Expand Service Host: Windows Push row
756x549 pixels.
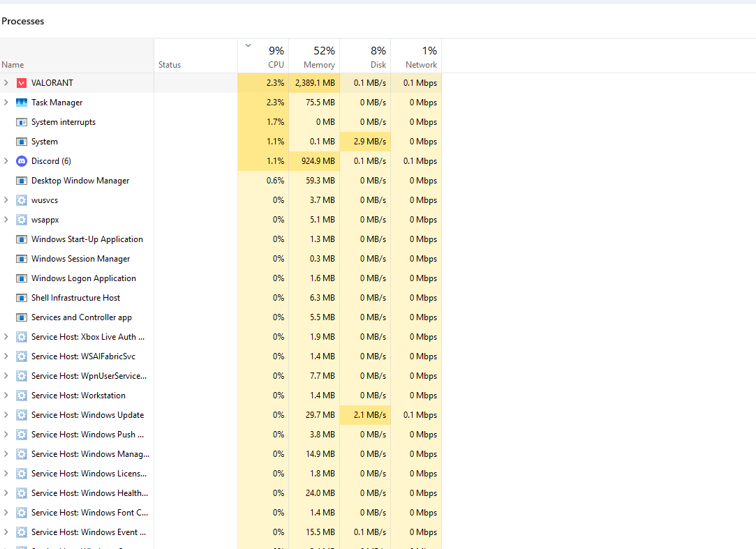tap(6, 435)
